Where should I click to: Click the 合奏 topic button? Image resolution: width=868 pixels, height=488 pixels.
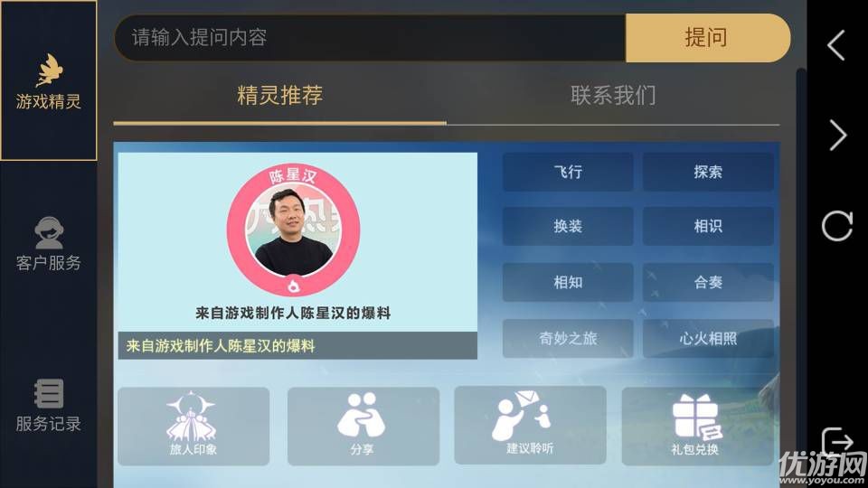pyautogui.click(x=708, y=282)
